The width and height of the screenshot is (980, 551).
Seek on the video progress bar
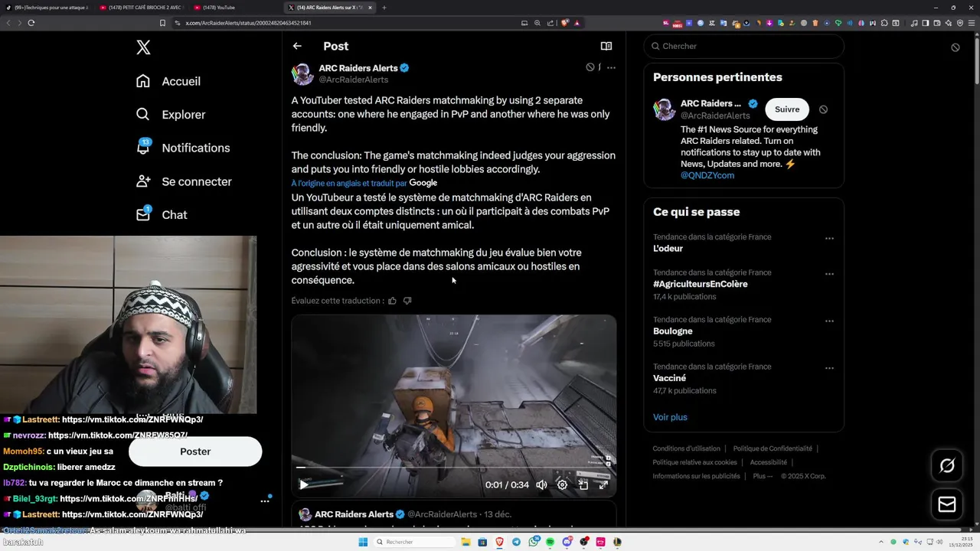tap(453, 468)
